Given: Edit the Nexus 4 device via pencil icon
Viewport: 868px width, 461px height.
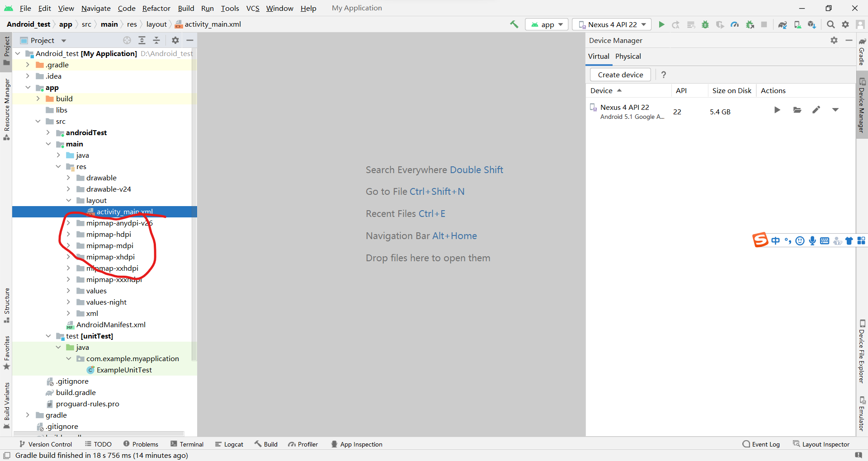Looking at the screenshot, I should (x=816, y=110).
